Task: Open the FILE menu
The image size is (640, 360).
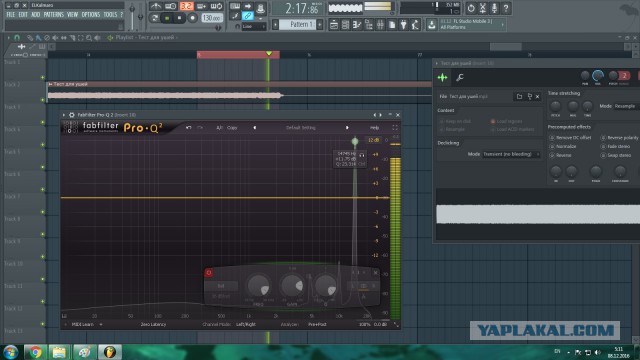Action: tap(11, 15)
